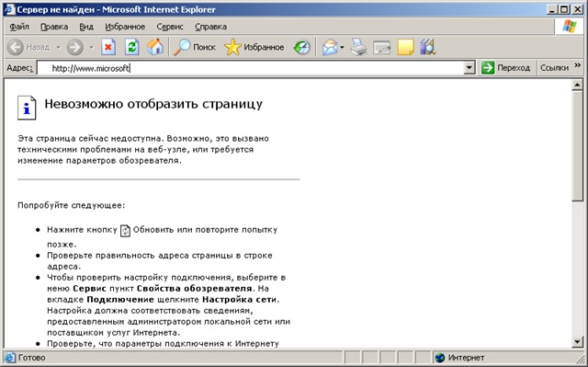The width and height of the screenshot is (588, 367).
Task: Click scrollbar down arrow
Action: (x=577, y=341)
